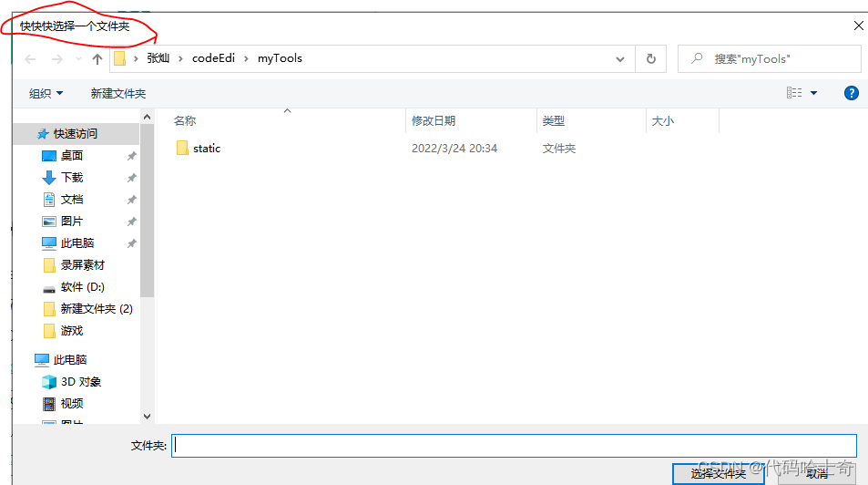This screenshot has width=868, height=485.
Task: Open 新建文件夹 (2) in sidebar
Action: 97,309
